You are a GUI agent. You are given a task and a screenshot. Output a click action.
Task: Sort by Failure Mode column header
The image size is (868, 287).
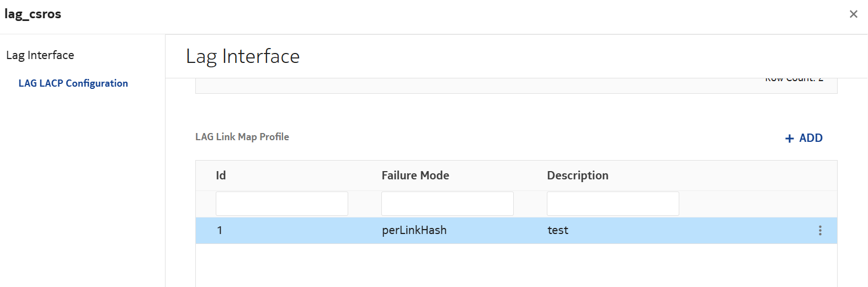point(415,176)
